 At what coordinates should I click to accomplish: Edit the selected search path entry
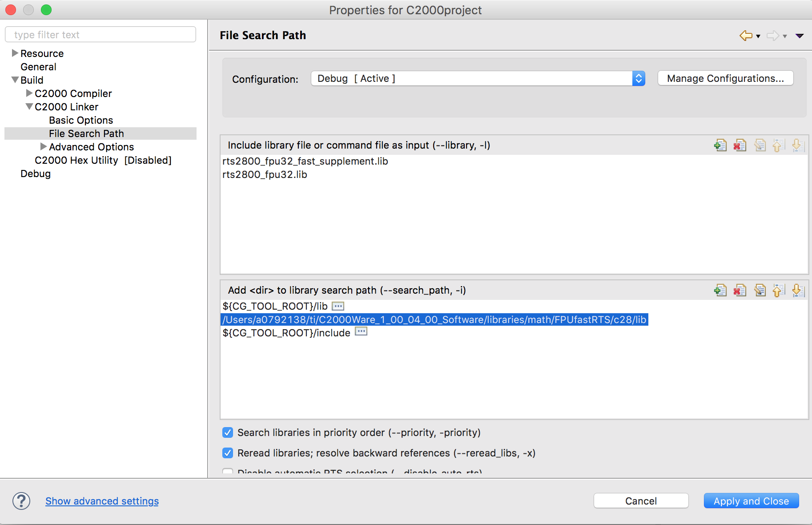pos(760,291)
